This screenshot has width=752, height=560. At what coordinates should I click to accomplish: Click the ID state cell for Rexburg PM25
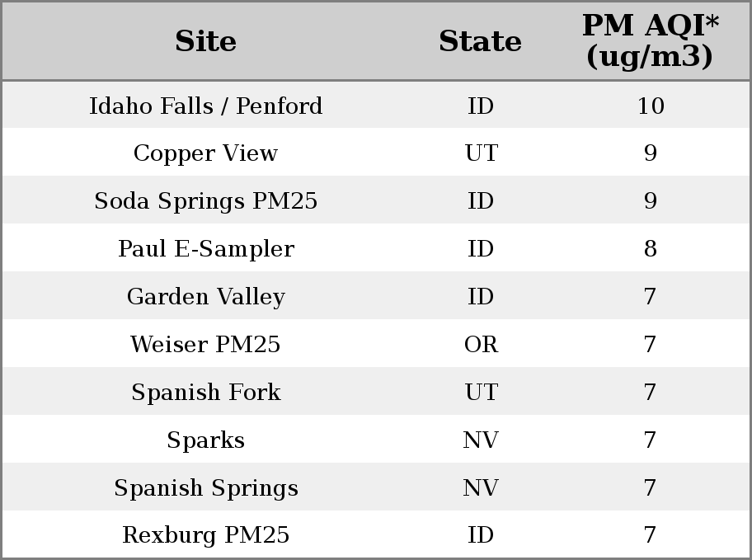(x=481, y=535)
